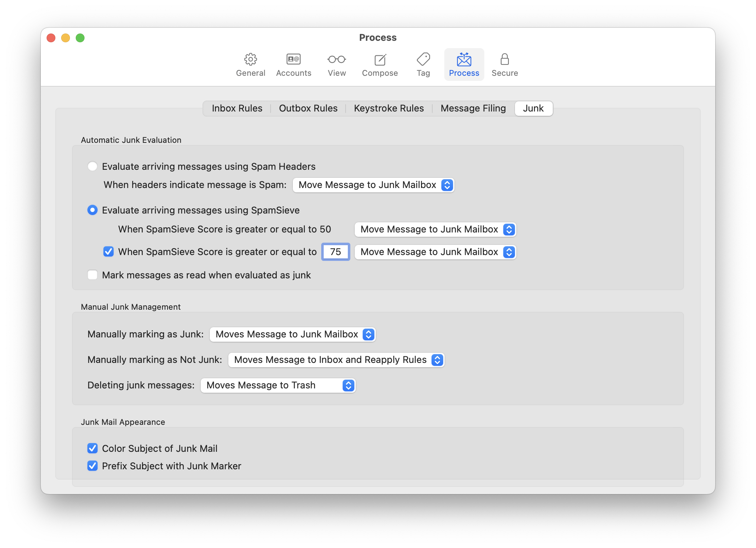756x548 pixels.
Task: Select the Outbox Rules tab
Action: pyautogui.click(x=308, y=108)
